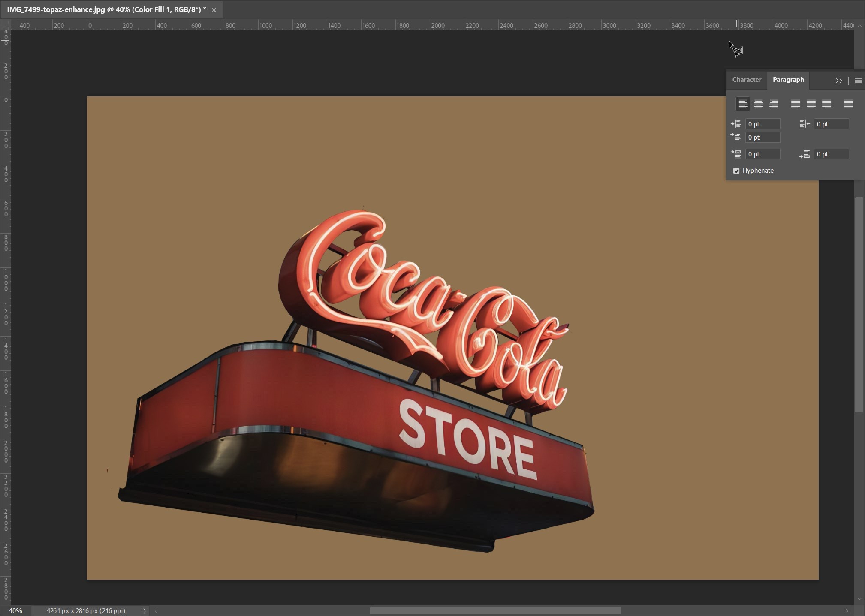865x616 pixels.
Task: Select the IMG_7499-topaz-enhance.jpg document tab
Action: 106,9
